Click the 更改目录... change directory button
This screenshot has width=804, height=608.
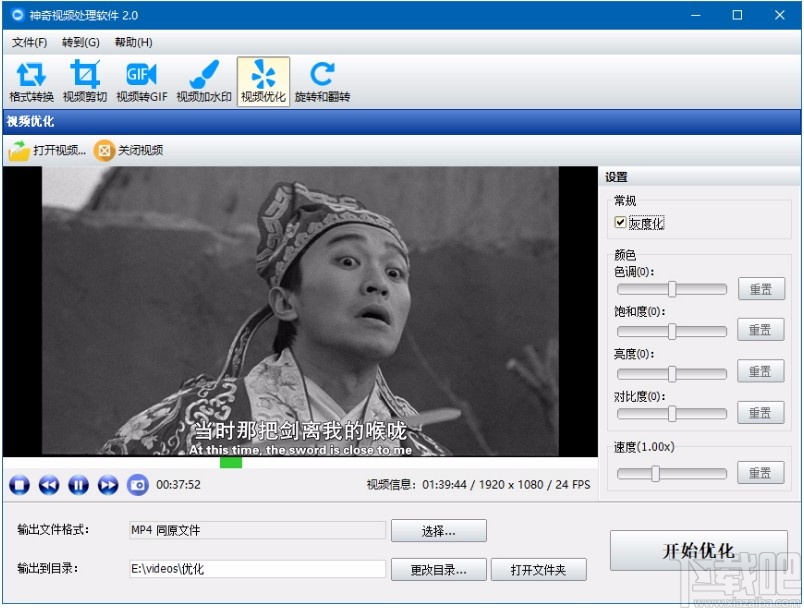coord(439,570)
